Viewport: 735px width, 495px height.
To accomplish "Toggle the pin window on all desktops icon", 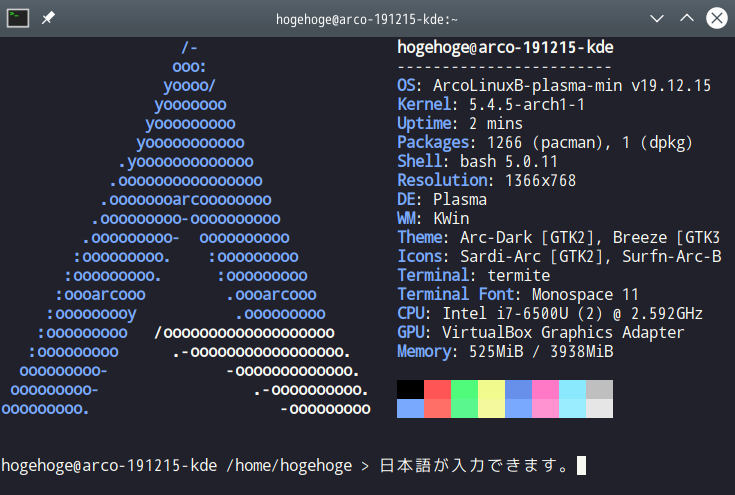I will [48, 18].
